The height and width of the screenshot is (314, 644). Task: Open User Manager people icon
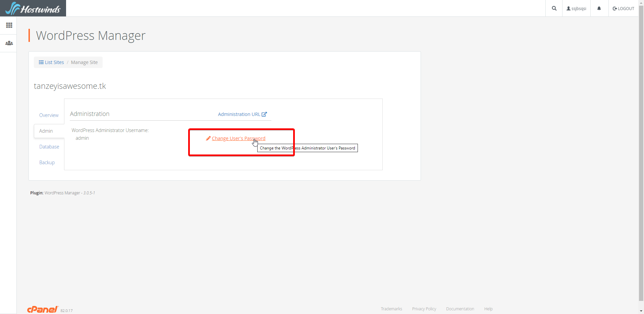pyautogui.click(x=9, y=43)
